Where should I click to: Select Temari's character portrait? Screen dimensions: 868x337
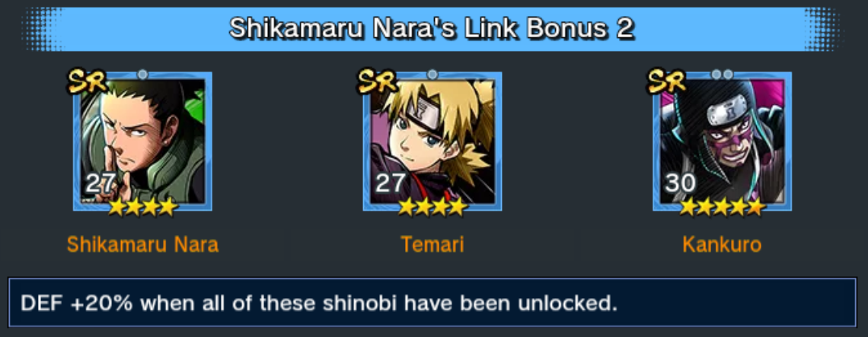point(432,141)
